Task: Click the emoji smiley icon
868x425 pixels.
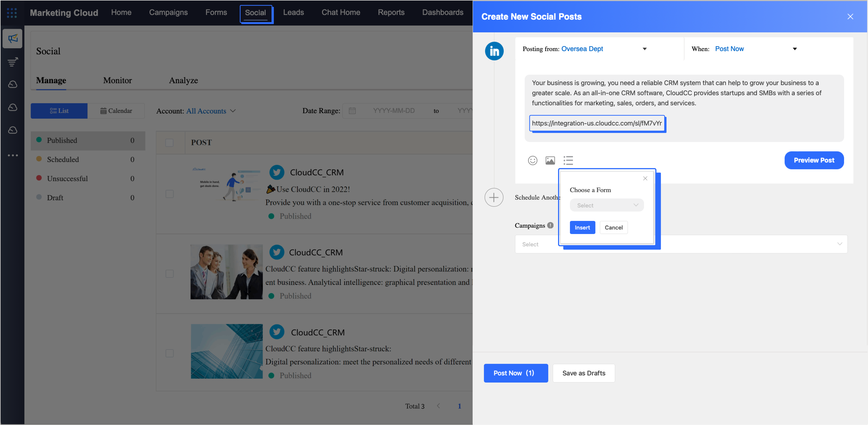Action: pyautogui.click(x=532, y=160)
